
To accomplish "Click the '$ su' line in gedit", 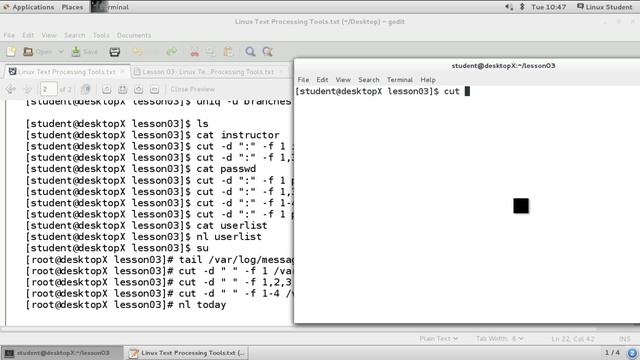I will click(117, 248).
